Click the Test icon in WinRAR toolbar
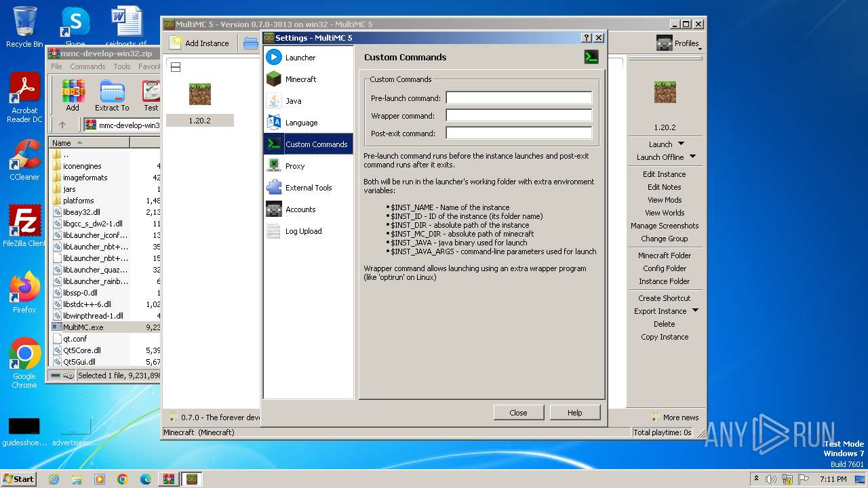Image resolution: width=868 pixels, height=488 pixels. (151, 96)
